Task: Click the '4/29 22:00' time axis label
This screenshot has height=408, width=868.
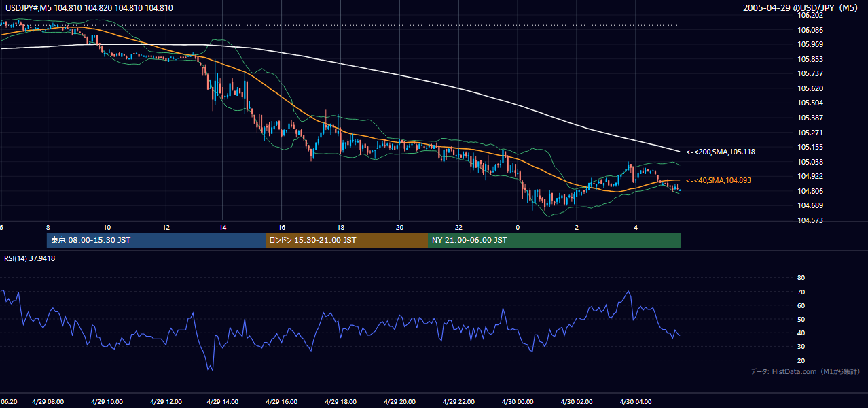Action: (x=458, y=402)
